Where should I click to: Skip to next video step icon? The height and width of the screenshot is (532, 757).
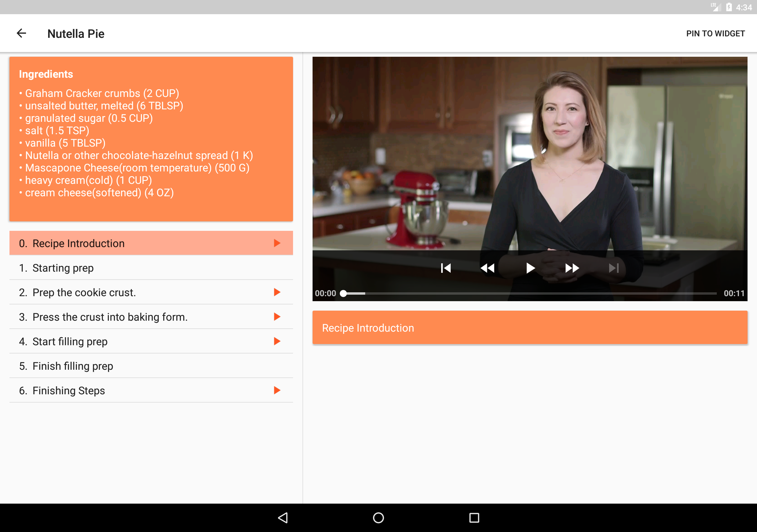(x=614, y=268)
